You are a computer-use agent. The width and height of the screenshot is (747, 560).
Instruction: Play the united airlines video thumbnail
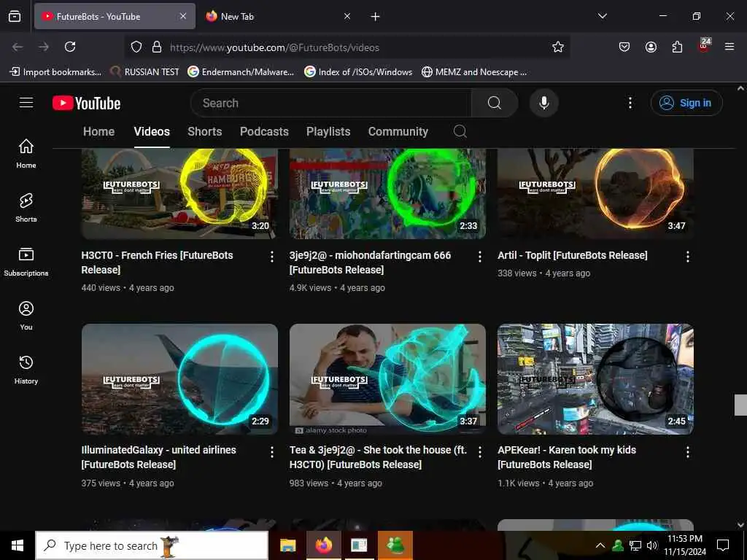(179, 379)
